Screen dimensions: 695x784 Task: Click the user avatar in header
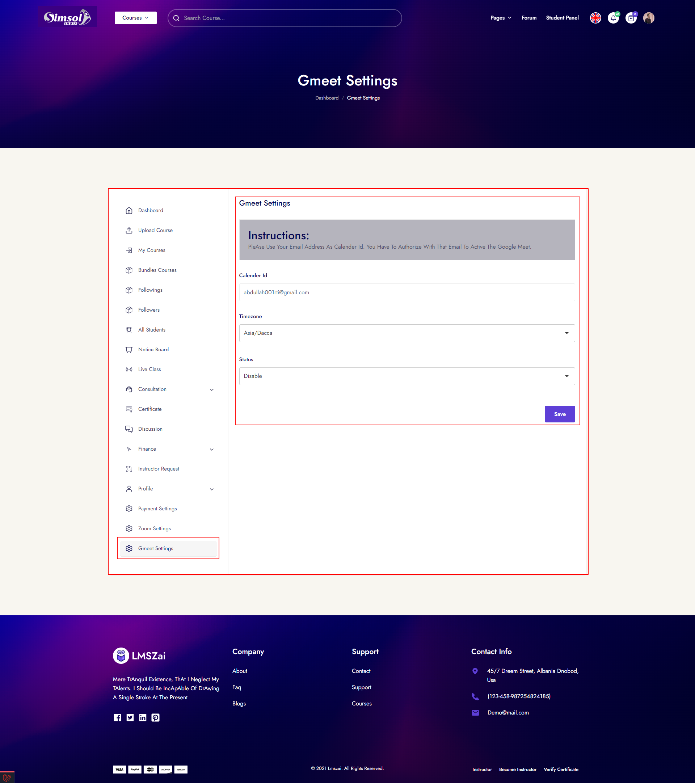(x=649, y=18)
